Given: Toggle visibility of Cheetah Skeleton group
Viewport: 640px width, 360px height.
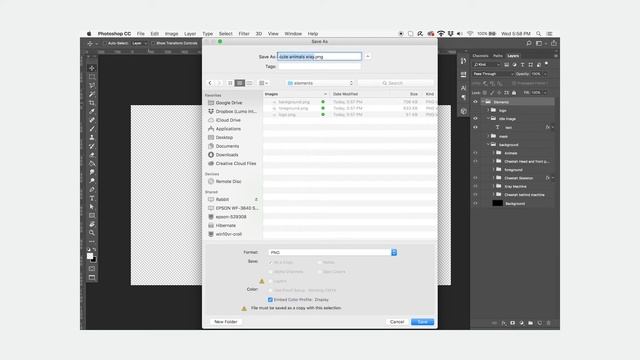Looking at the screenshot, I should pos(475,178).
